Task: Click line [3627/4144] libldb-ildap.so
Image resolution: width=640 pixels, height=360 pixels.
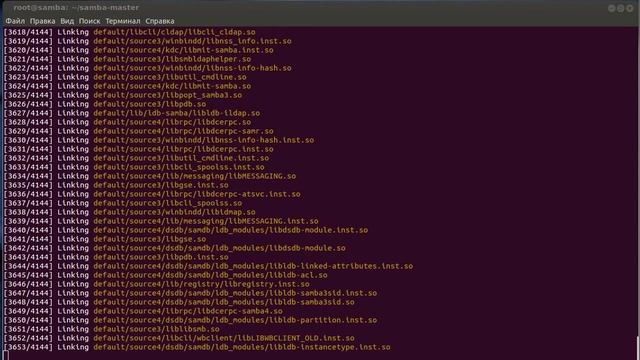Action: point(131,113)
